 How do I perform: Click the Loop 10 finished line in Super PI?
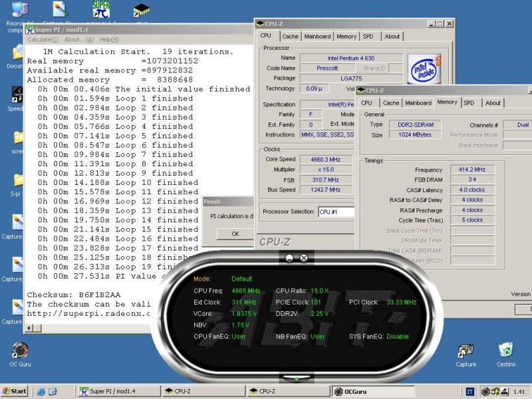click(118, 182)
